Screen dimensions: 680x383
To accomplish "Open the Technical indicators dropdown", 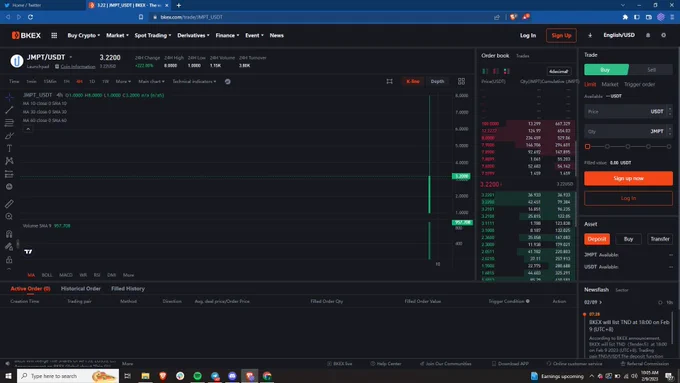I will point(194,82).
